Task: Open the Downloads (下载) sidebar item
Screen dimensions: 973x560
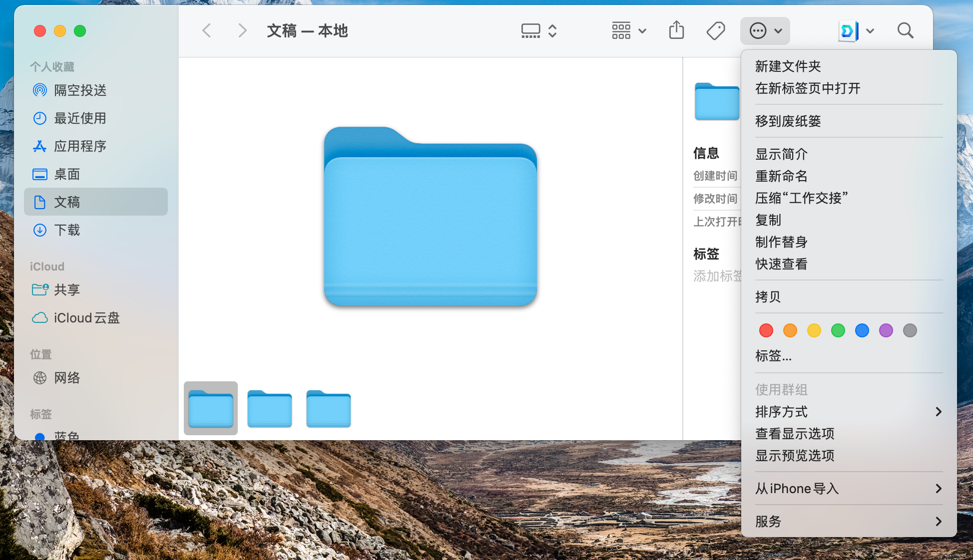Action: coord(67,230)
